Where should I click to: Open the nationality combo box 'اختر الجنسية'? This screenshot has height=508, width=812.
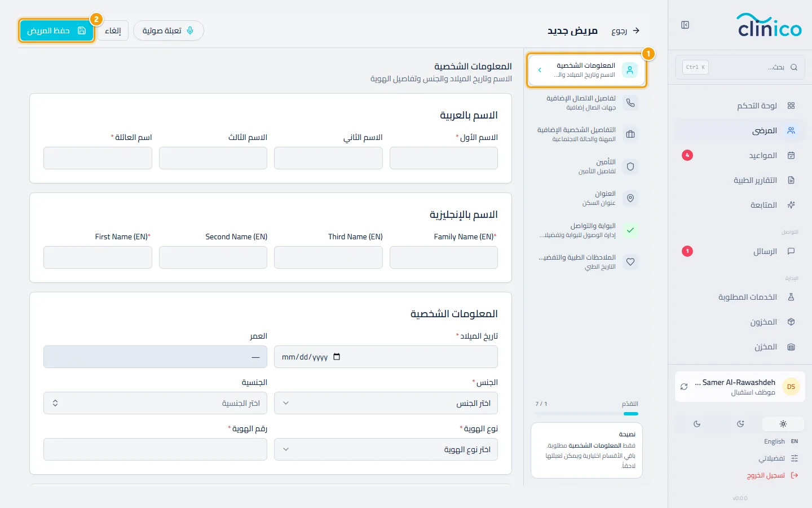(x=155, y=403)
